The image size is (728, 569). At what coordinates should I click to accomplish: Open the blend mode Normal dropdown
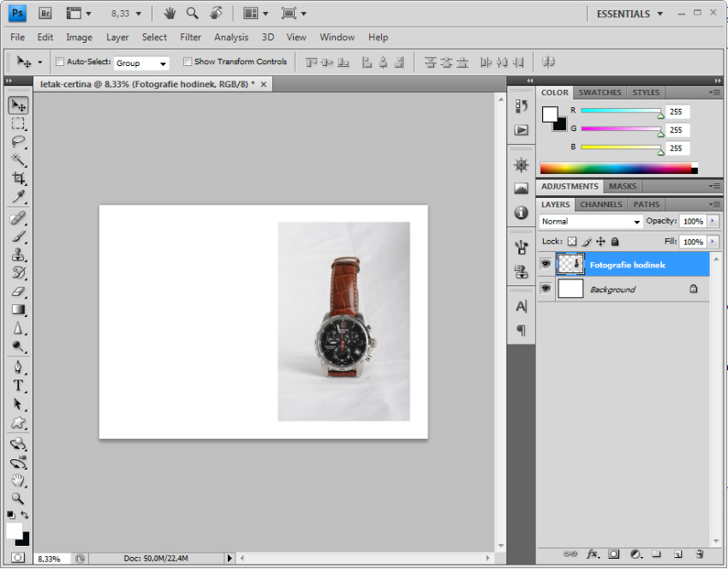[591, 221]
